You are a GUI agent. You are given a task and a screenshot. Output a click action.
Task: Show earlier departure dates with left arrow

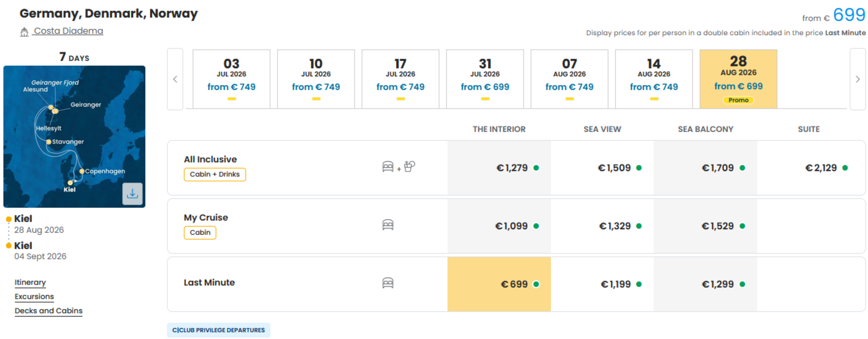175,79
